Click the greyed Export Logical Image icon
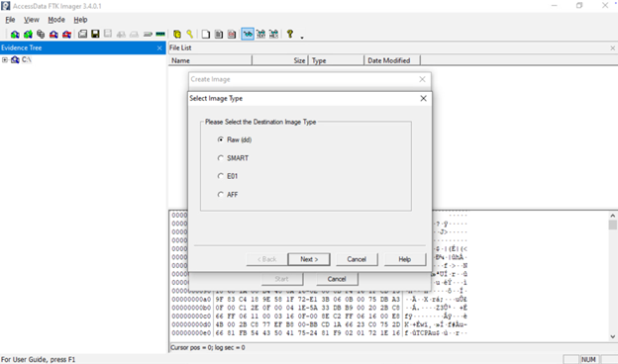Screen dimensions: 618x364 [108, 34]
